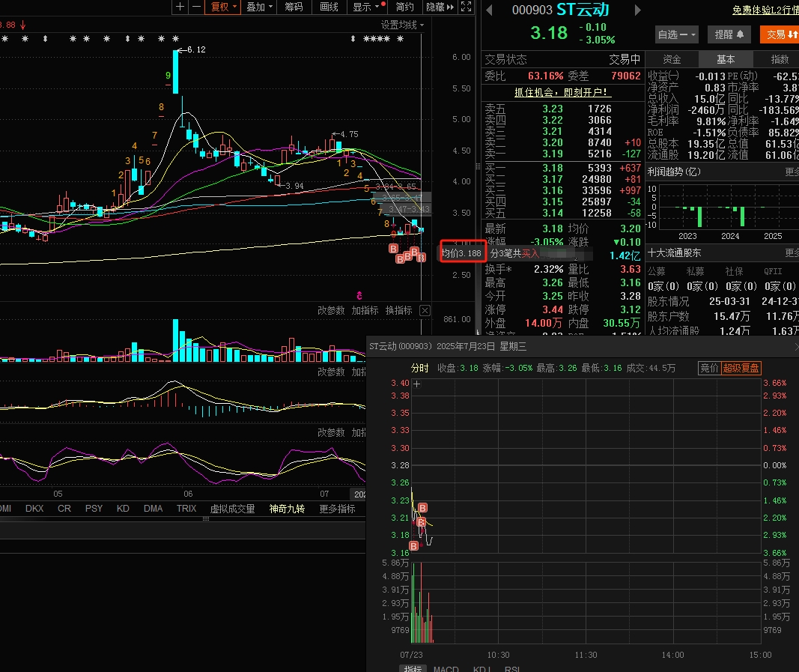Click the B buy marker near 3.23 in intraday chart
This screenshot has height=672, width=799.
[x=422, y=508]
